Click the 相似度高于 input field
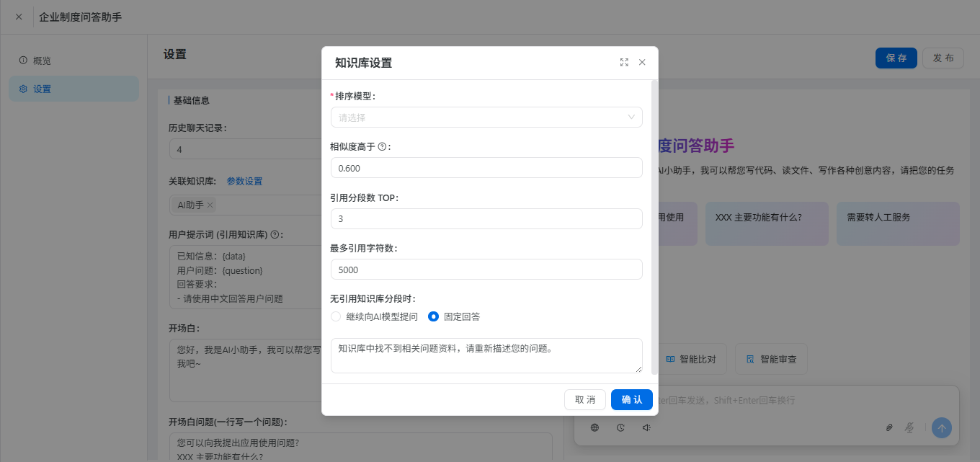This screenshot has height=462, width=980. (x=486, y=168)
